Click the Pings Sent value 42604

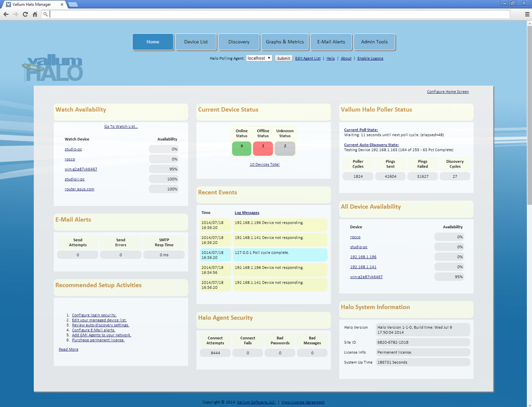390,177
